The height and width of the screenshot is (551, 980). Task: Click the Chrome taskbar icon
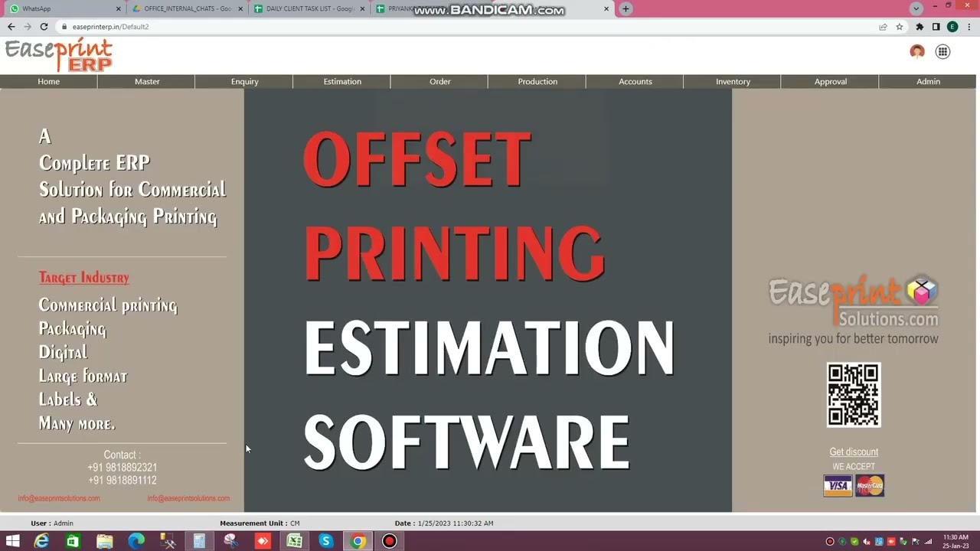[x=358, y=541]
